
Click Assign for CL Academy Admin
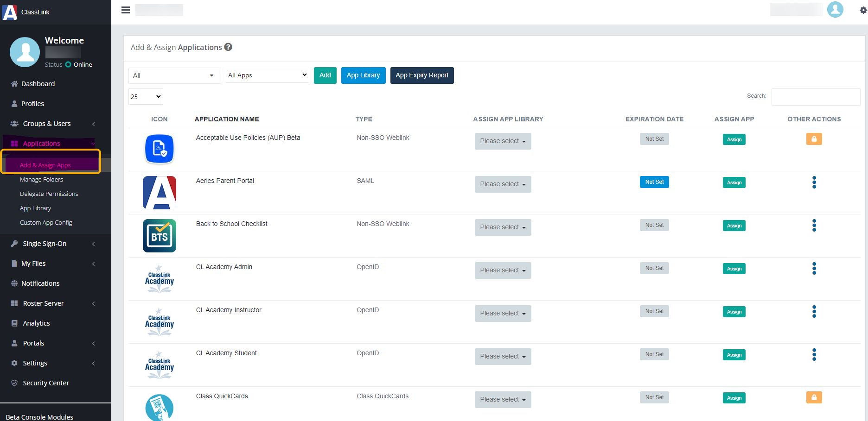734,269
